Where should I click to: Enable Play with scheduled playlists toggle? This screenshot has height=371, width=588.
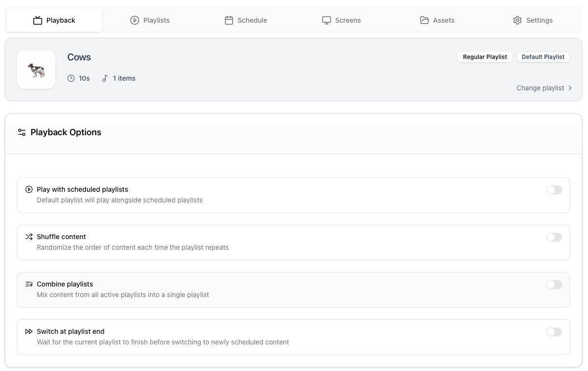point(554,190)
